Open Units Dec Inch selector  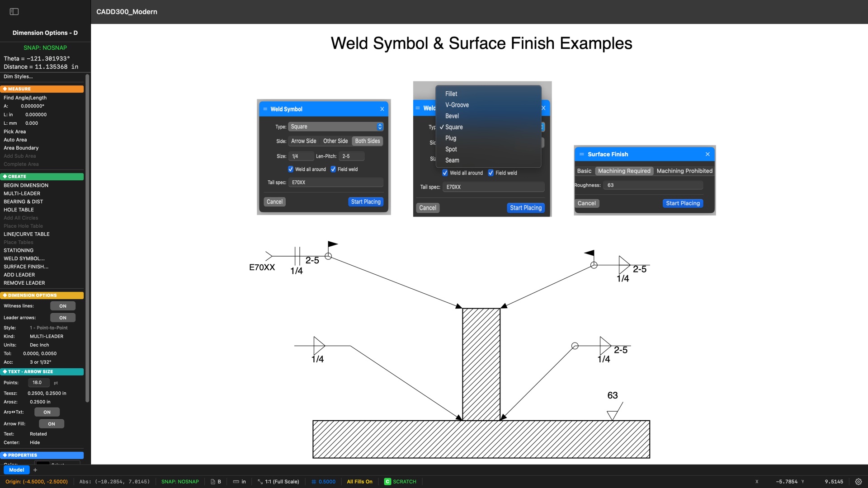tap(39, 345)
